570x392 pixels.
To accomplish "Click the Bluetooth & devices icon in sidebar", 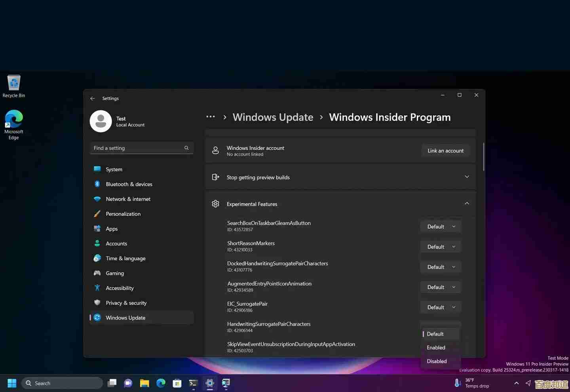I will click(x=97, y=184).
